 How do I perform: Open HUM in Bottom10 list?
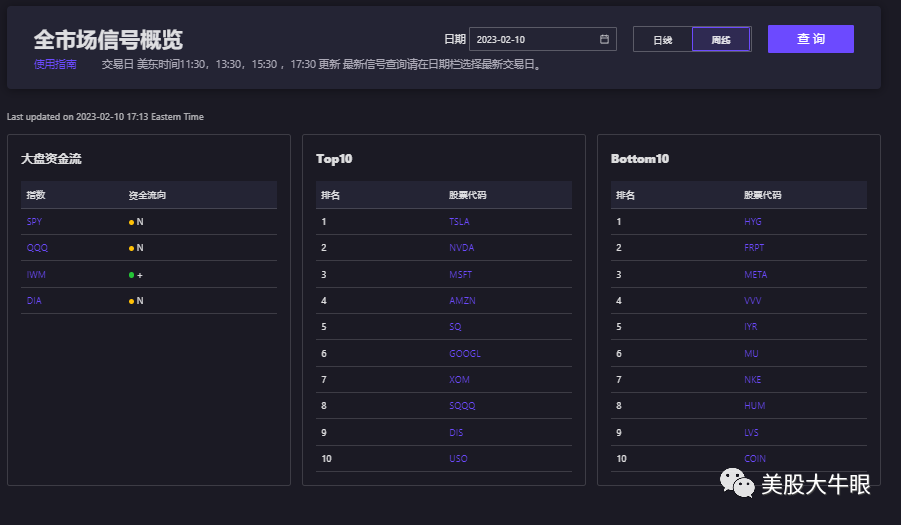[x=754, y=406]
